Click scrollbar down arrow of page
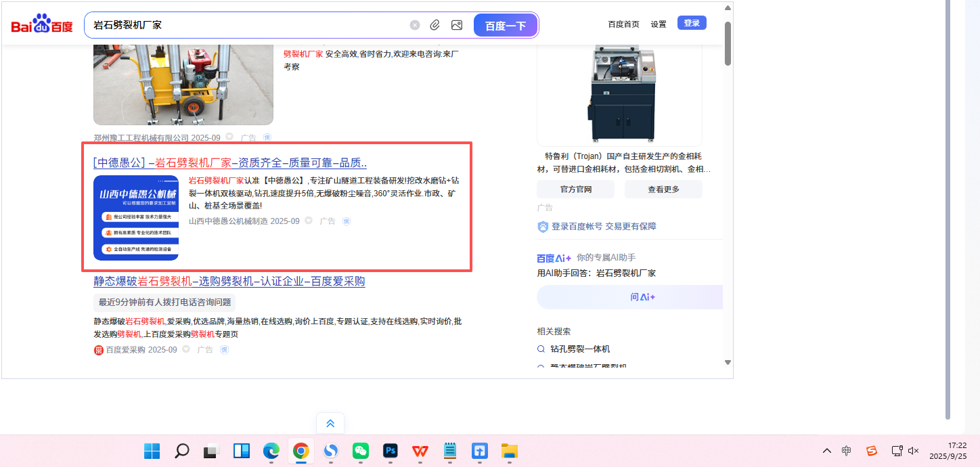 [728, 363]
